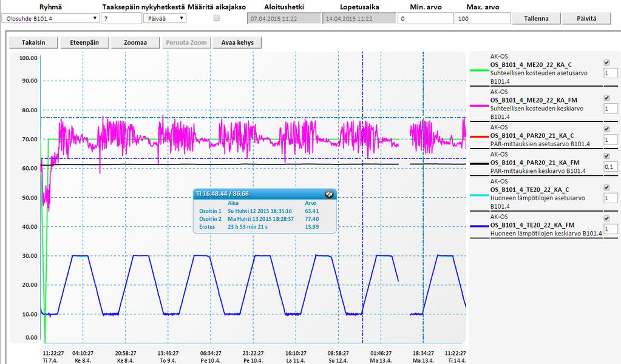Click the 30.00 y-axis label

[x=30, y=256]
